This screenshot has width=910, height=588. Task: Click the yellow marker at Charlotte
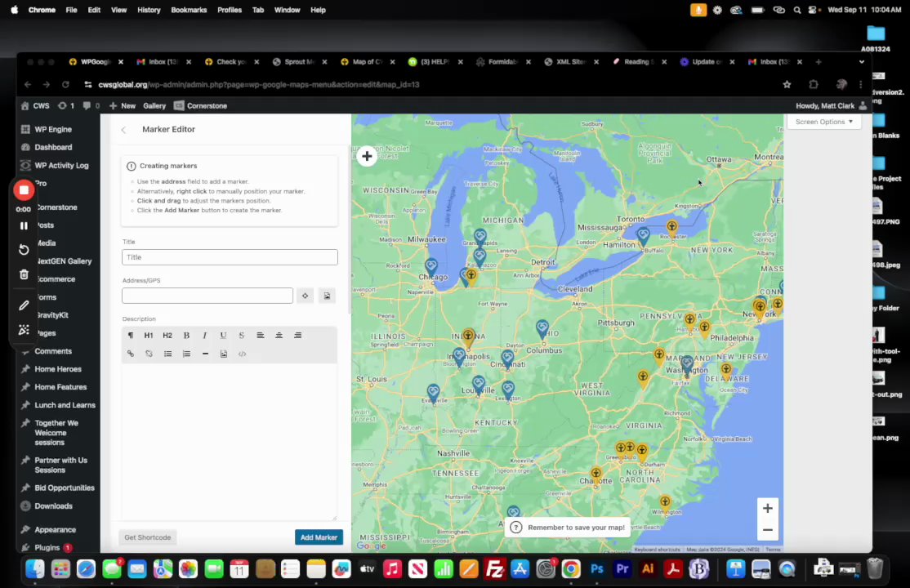click(596, 475)
